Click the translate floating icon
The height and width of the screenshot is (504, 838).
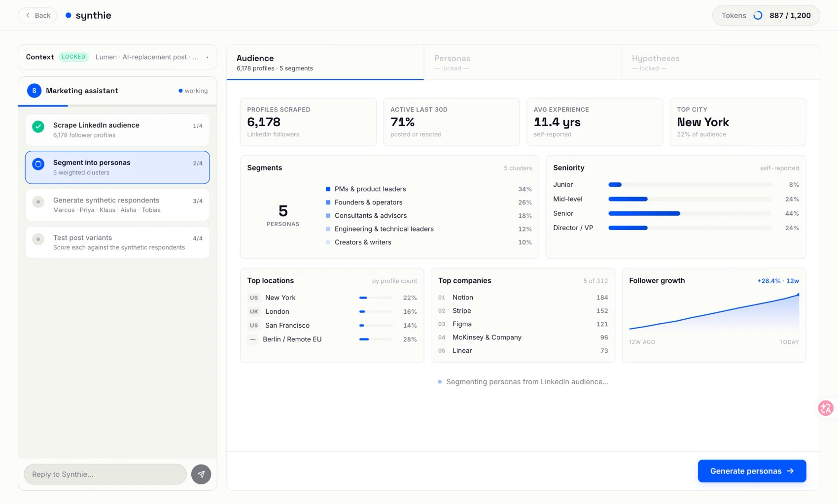(826, 408)
